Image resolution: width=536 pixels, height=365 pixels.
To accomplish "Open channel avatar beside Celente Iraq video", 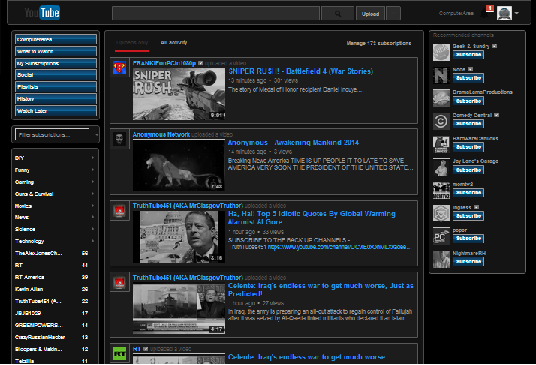I will pos(120,283).
